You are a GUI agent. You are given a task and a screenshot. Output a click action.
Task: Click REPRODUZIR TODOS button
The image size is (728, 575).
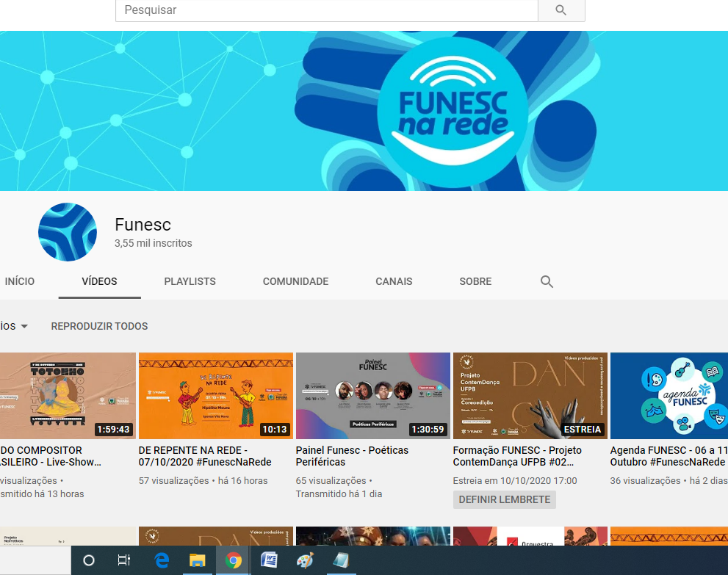click(99, 326)
